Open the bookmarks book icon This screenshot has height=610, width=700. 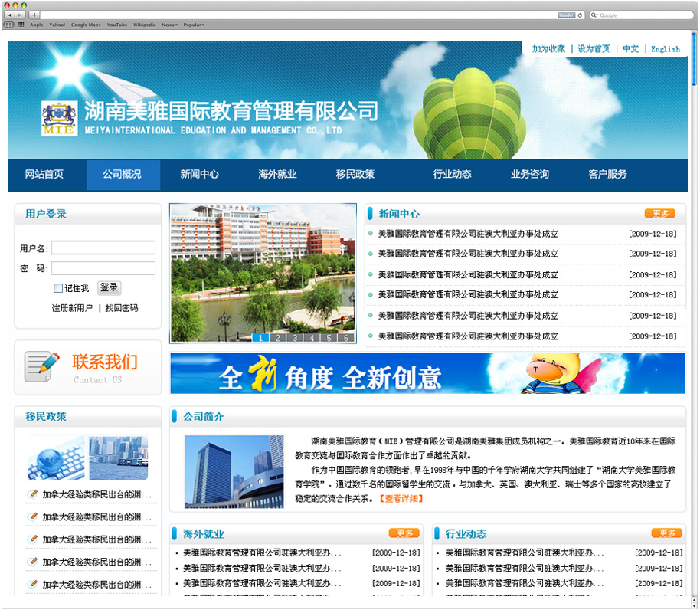click(9, 25)
